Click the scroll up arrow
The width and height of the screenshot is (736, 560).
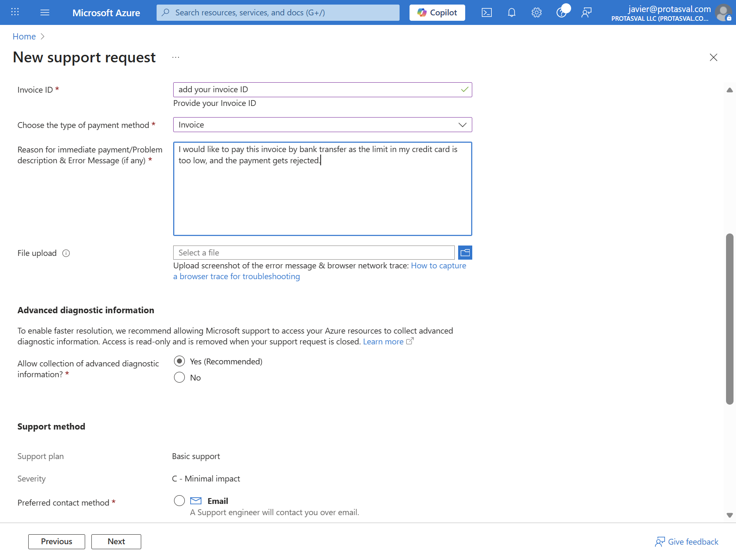coord(729,90)
